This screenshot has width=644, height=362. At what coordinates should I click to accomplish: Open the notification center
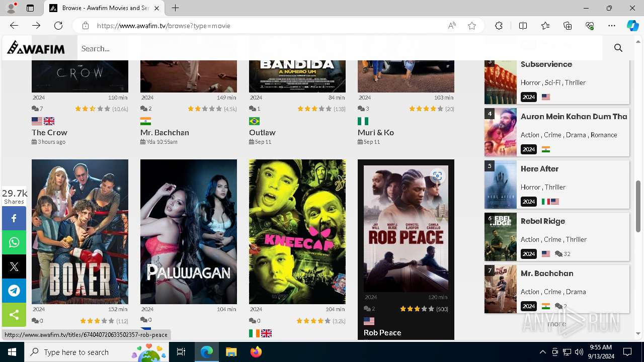[x=627, y=352]
